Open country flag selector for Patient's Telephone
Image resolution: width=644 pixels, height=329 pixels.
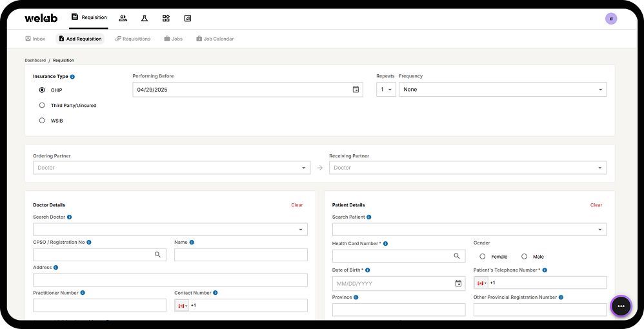pos(481,283)
